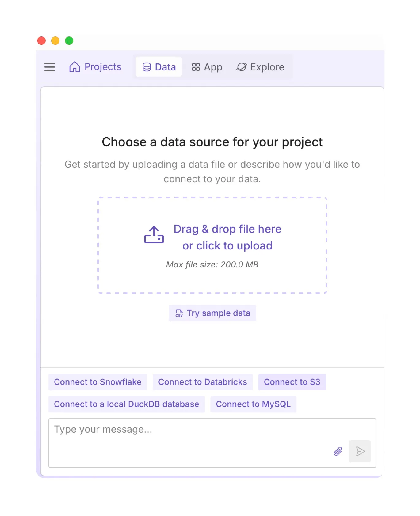The width and height of the screenshot is (420, 516).
Task: Choose Connect to MySQL suggestion
Action: (x=253, y=404)
